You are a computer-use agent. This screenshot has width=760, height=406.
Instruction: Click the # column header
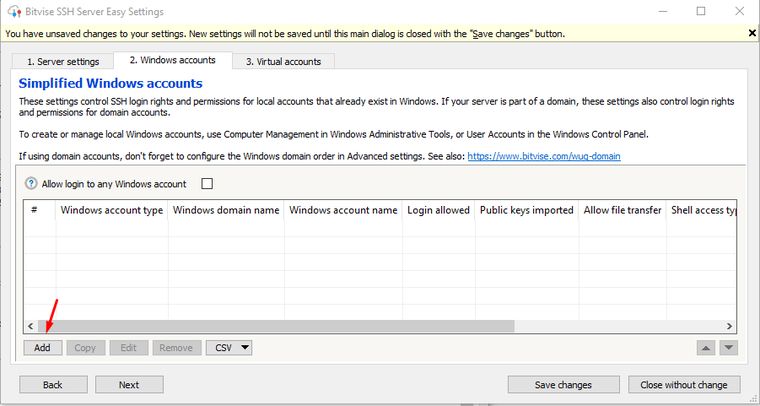40,210
